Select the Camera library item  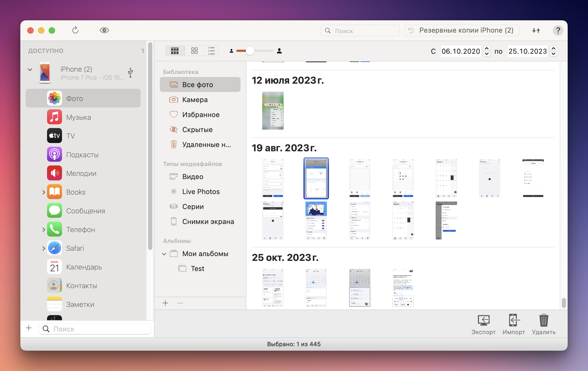pos(195,100)
